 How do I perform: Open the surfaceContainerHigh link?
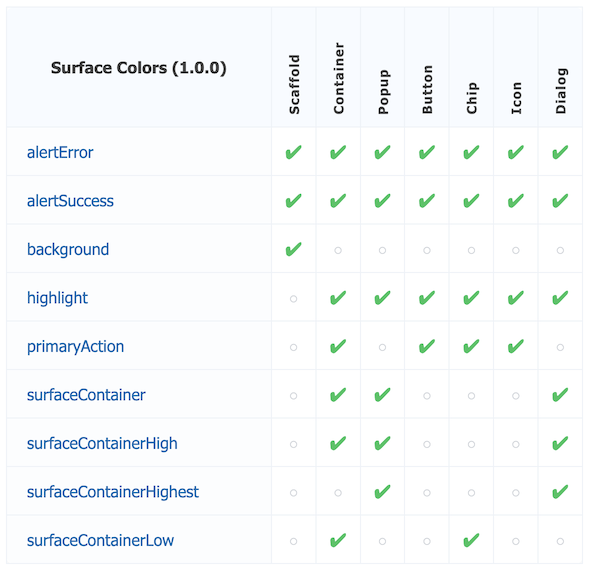click(x=102, y=443)
